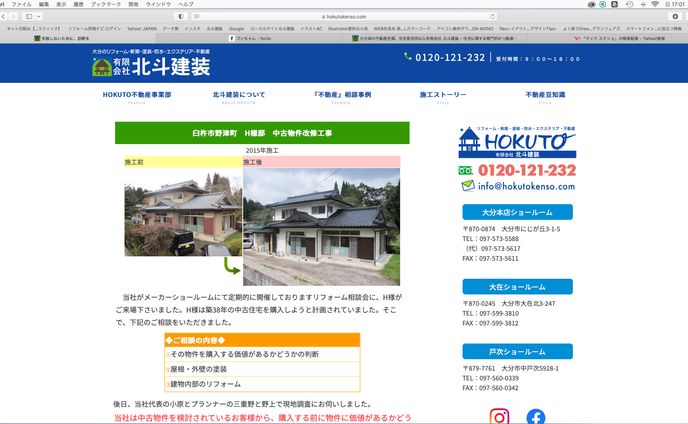The image size is (688, 424).
Task: Click the orange ◆ご相談の内容◆ header
Action: point(262,340)
